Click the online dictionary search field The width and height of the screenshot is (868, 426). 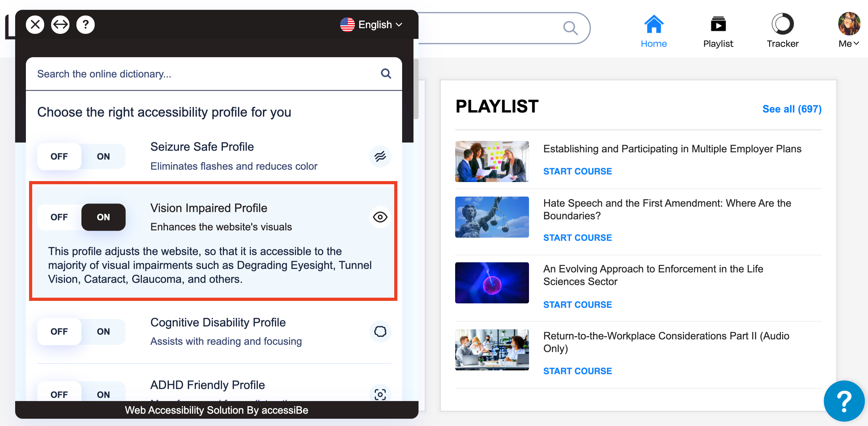202,74
